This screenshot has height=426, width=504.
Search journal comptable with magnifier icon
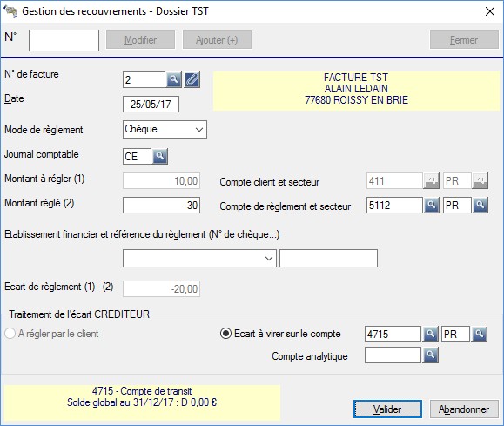160,156
